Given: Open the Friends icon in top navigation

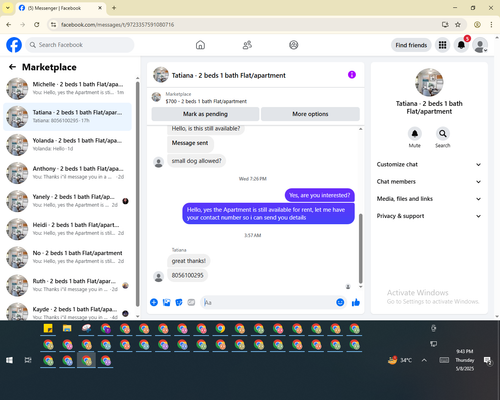Looking at the screenshot, I should tap(247, 45).
